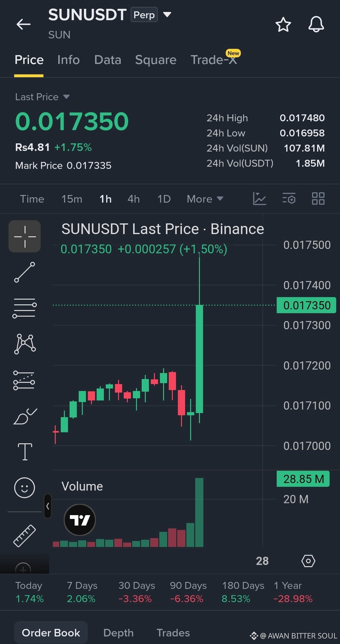
Task: Open the chart layout grid icon
Action: tap(318, 199)
